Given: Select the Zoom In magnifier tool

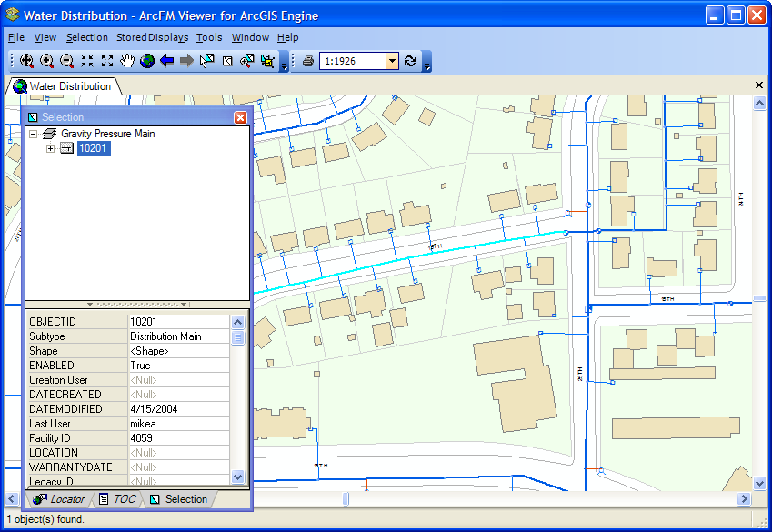Looking at the screenshot, I should (x=46, y=61).
